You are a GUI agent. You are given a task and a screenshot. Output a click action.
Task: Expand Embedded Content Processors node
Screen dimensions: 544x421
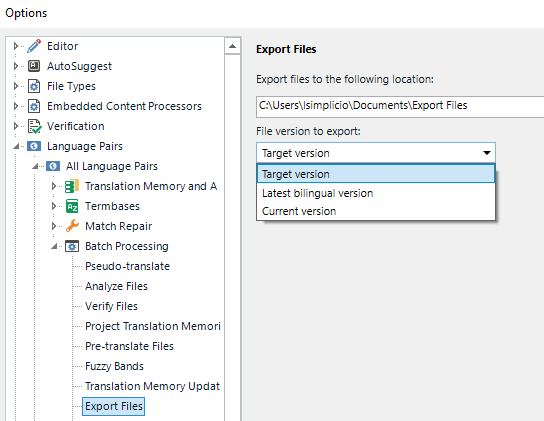tap(15, 106)
